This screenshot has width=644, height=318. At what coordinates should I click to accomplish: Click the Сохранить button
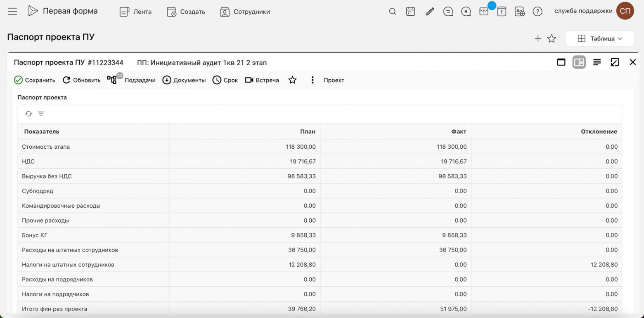click(35, 80)
